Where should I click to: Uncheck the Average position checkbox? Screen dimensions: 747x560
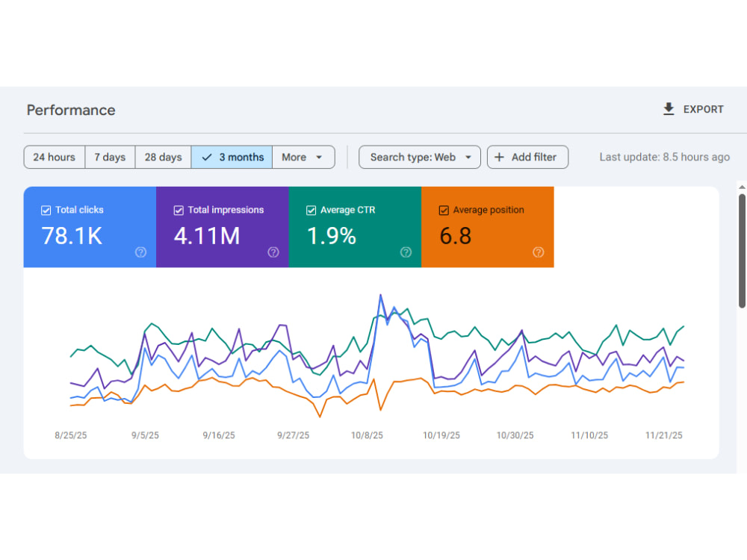coord(444,210)
